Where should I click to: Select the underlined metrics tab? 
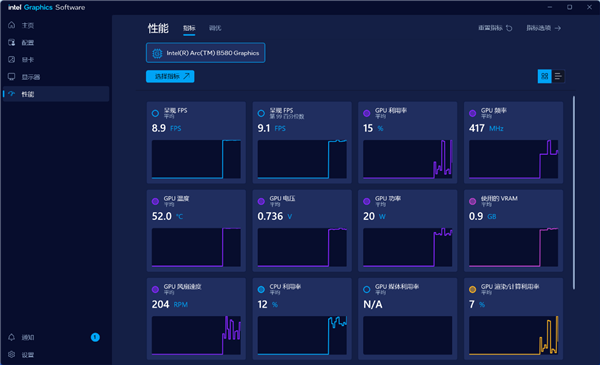[x=189, y=28]
